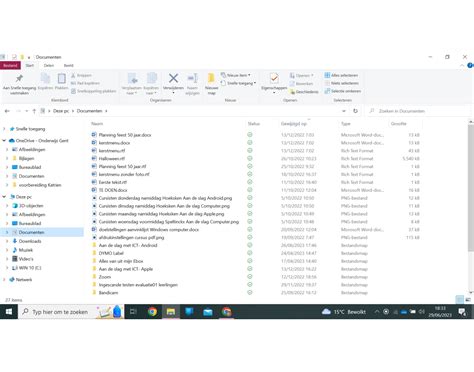The image size is (474, 372).
Task: Select Muziek in the navigation pane
Action: [26, 250]
